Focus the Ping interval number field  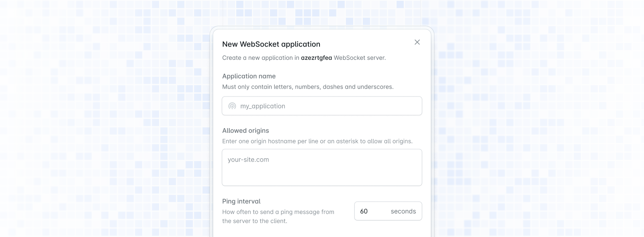pyautogui.click(x=371, y=211)
